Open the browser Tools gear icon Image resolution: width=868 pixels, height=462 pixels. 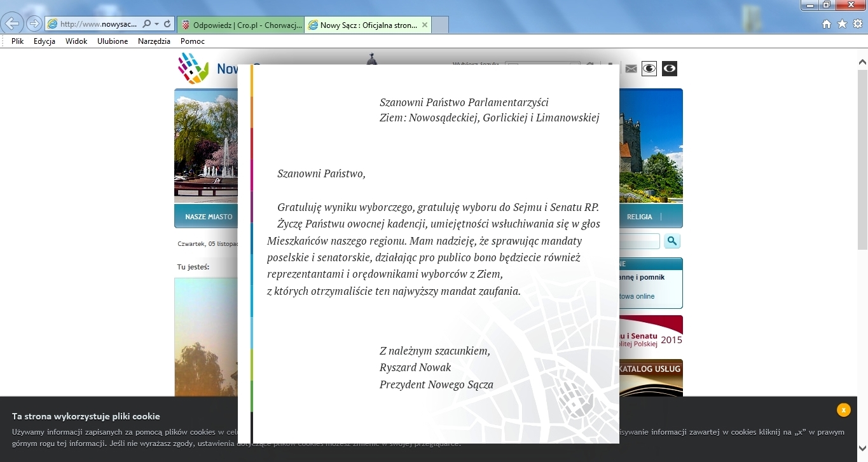click(857, 24)
